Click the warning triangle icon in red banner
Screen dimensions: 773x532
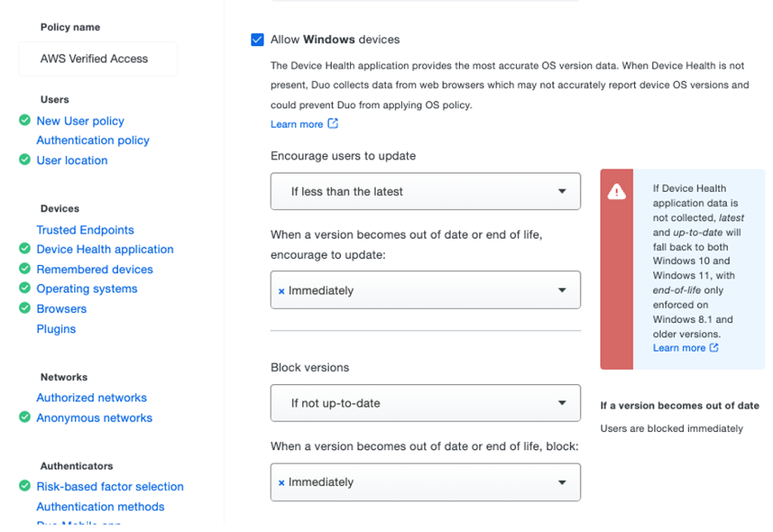pyautogui.click(x=616, y=192)
